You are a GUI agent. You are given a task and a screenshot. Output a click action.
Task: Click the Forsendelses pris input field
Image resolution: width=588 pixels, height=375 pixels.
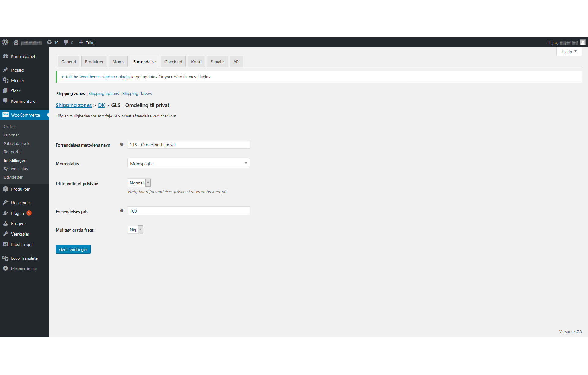click(188, 211)
